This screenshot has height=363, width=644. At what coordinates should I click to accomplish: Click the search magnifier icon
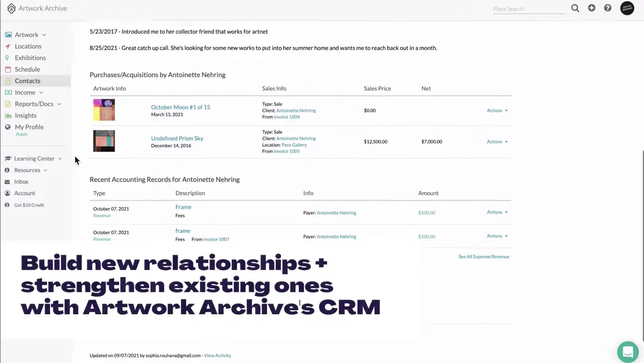click(575, 8)
